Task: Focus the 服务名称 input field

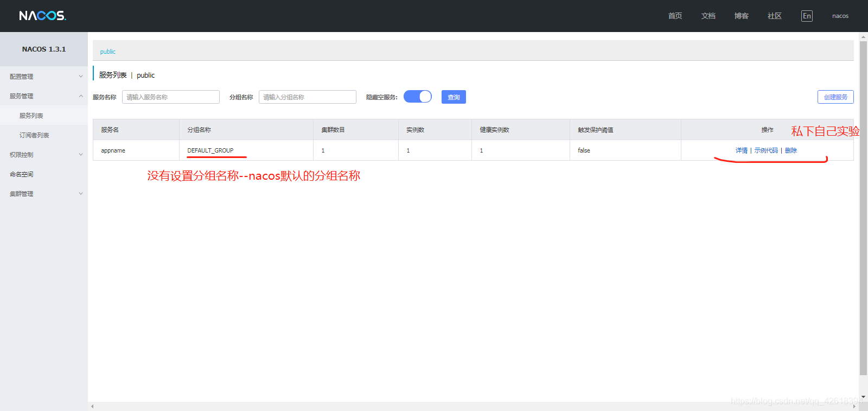Action: (171, 97)
